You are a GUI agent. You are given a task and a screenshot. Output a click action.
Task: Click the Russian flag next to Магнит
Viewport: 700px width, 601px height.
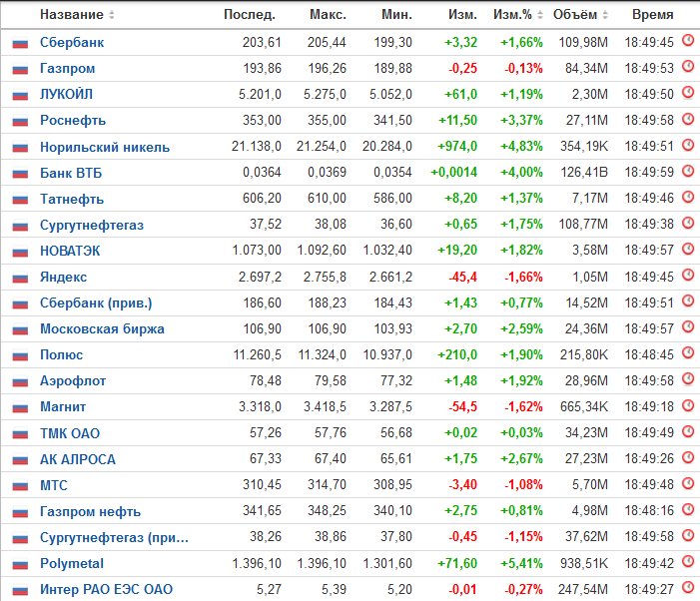pyautogui.click(x=20, y=407)
